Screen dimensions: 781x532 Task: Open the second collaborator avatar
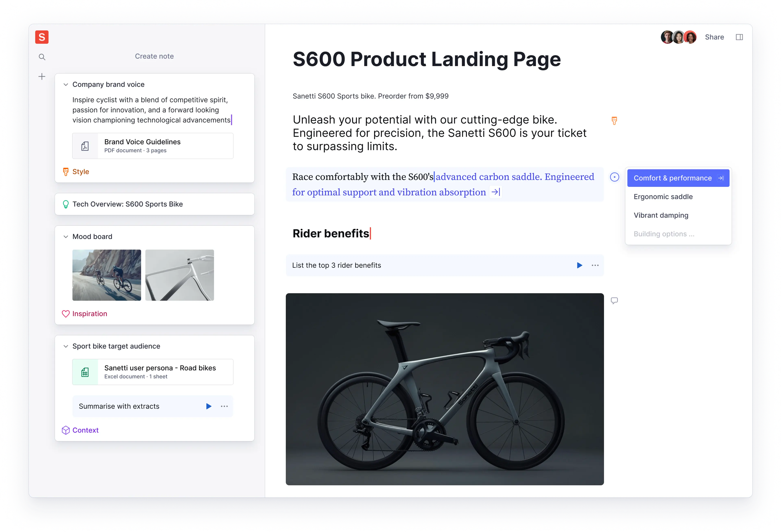click(x=678, y=37)
